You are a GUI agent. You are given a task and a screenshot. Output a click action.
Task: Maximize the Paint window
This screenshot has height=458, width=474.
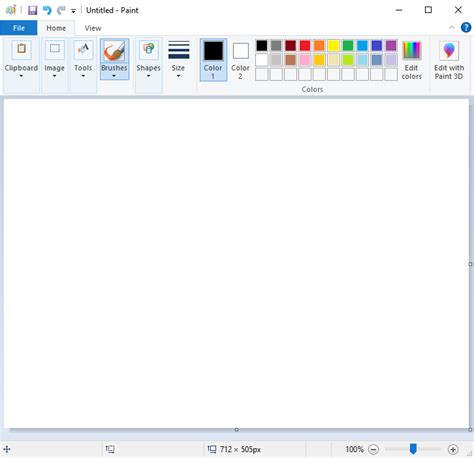[x=428, y=10]
